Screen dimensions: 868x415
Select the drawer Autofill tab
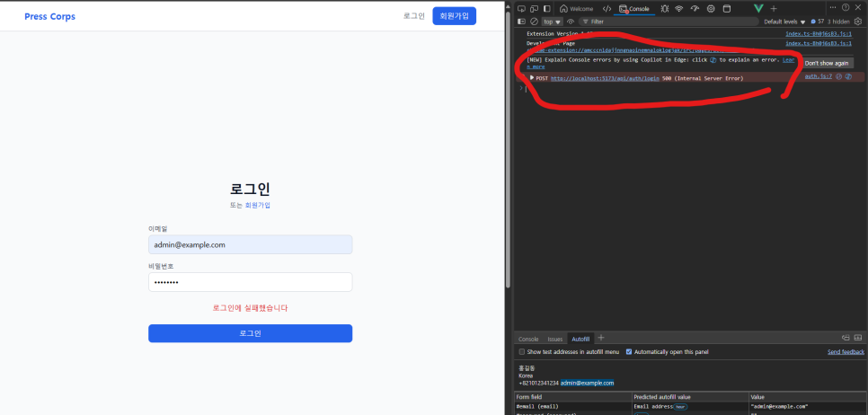click(x=580, y=340)
